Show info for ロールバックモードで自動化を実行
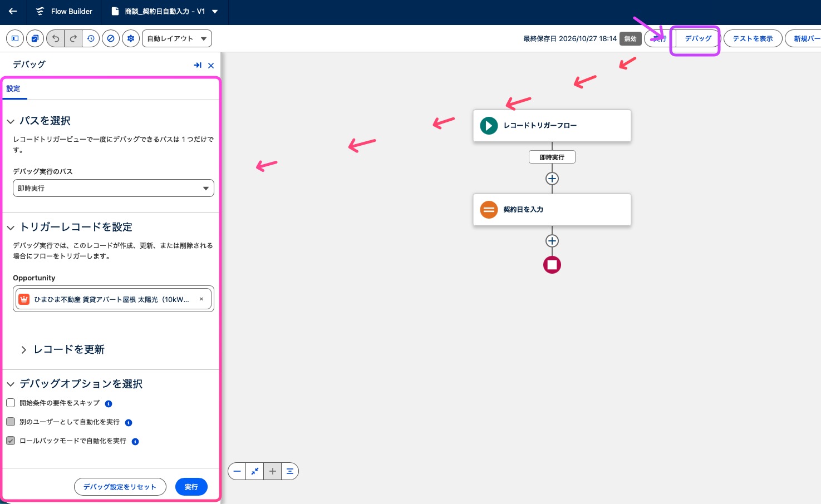 pyautogui.click(x=135, y=442)
